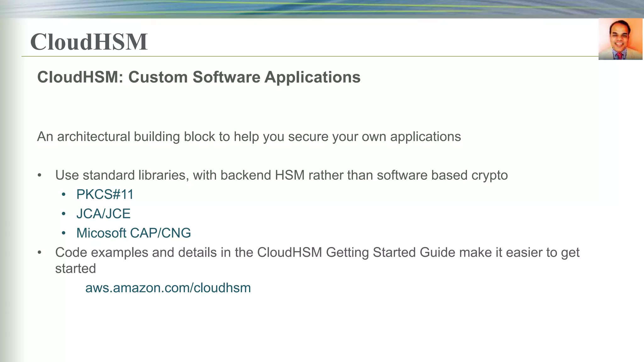The image size is (644, 362).
Task: Open the aws.amazon.com/cloudhsm link
Action: [168, 288]
